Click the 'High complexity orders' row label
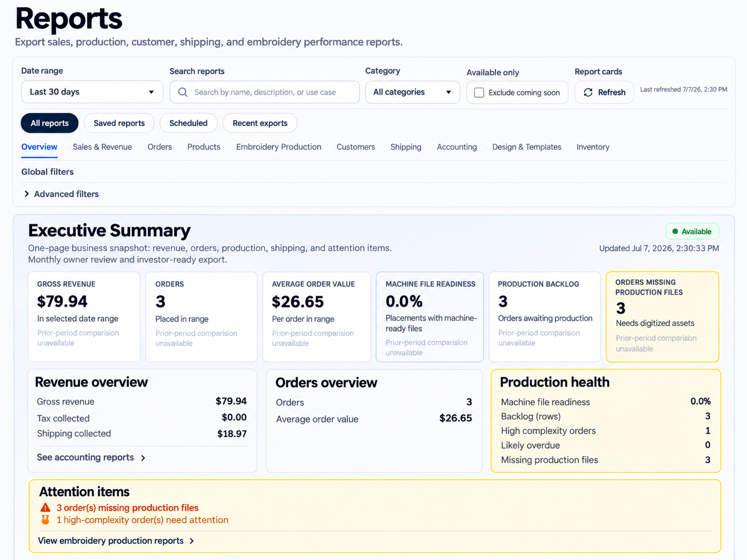747x560 pixels. (x=548, y=431)
